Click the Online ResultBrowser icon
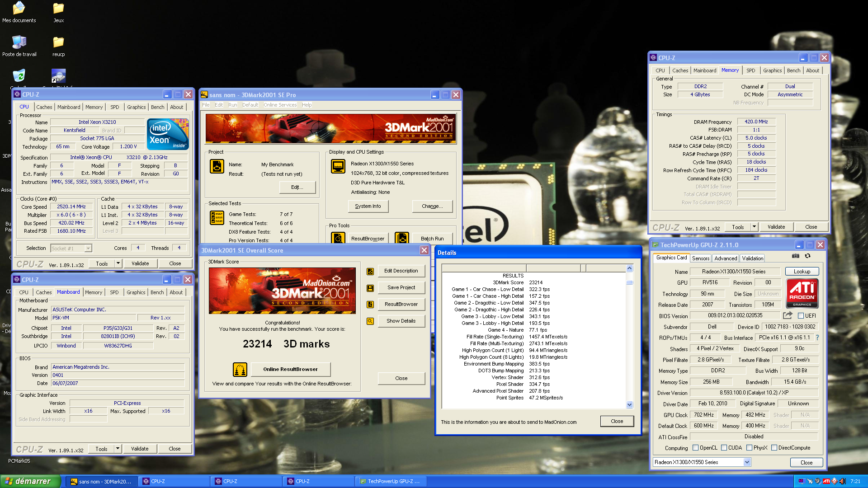This screenshot has width=868, height=488. [x=240, y=370]
